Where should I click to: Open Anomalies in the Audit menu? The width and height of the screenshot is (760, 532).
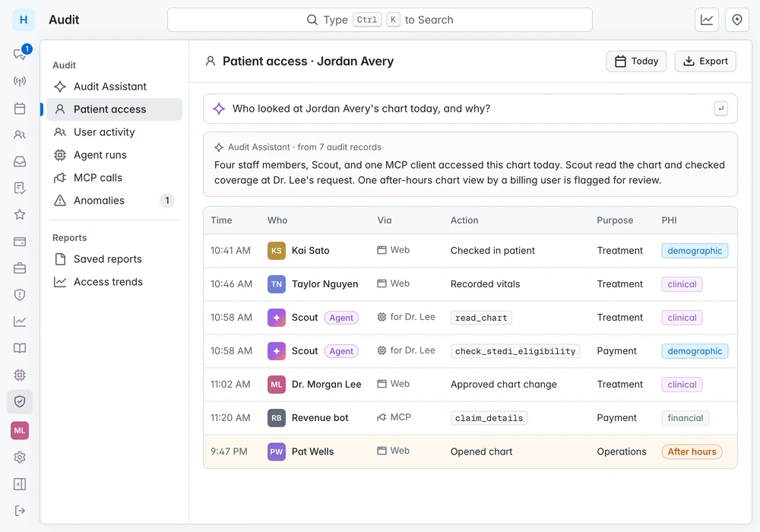click(115, 201)
